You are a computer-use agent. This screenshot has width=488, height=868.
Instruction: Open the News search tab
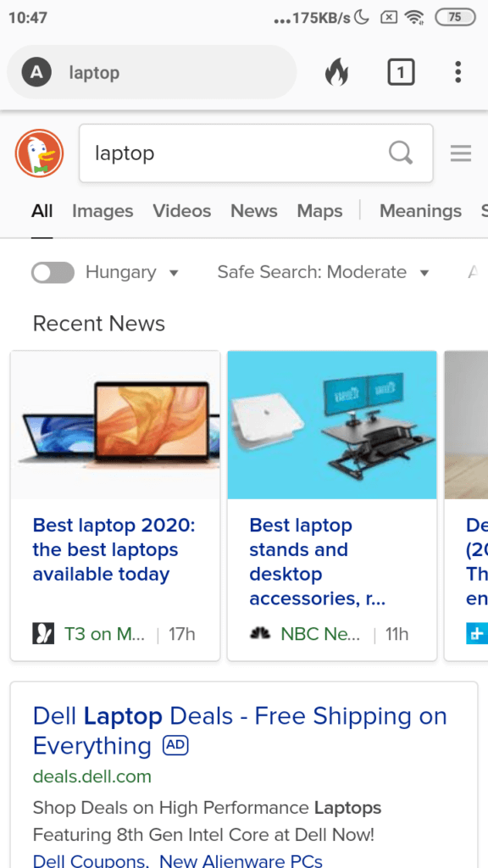[254, 211]
